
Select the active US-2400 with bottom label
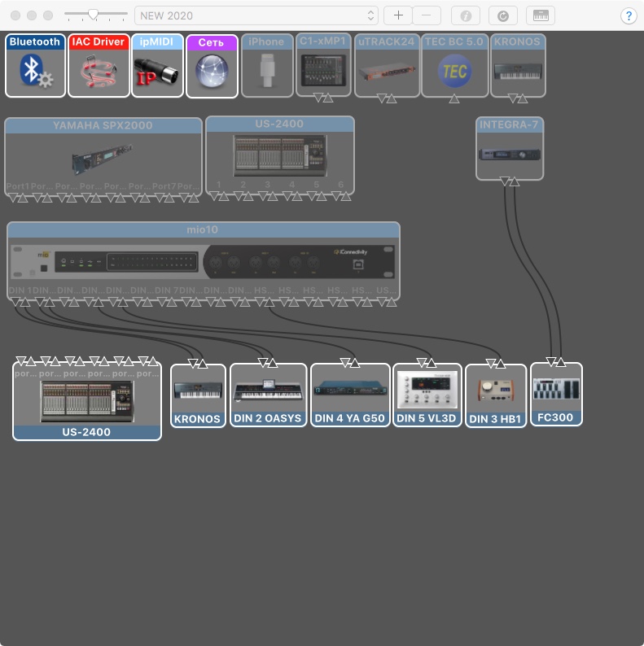87,402
